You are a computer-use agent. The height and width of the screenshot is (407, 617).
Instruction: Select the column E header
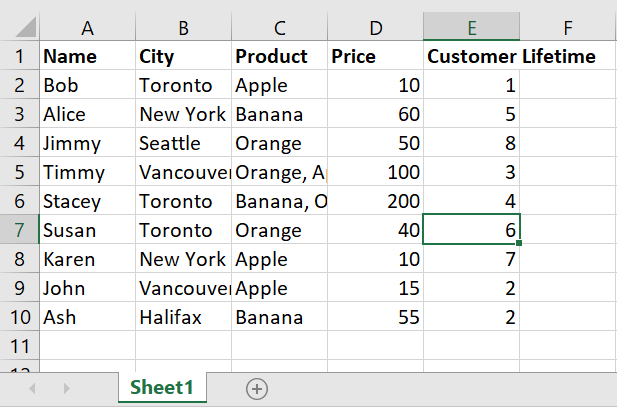pos(471,27)
